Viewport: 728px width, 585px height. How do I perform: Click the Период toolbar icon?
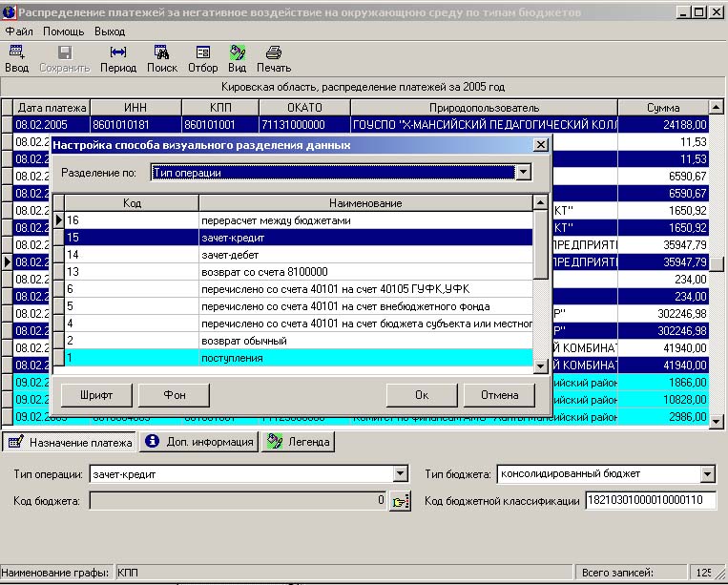[x=118, y=58]
